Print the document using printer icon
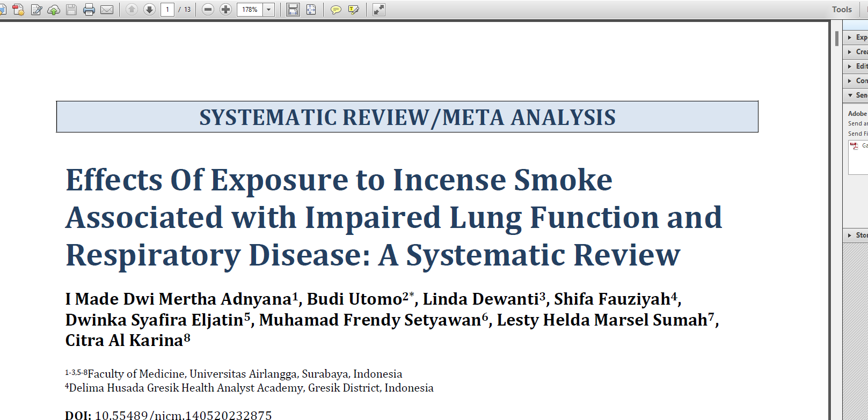This screenshot has height=420, width=868. 89,10
